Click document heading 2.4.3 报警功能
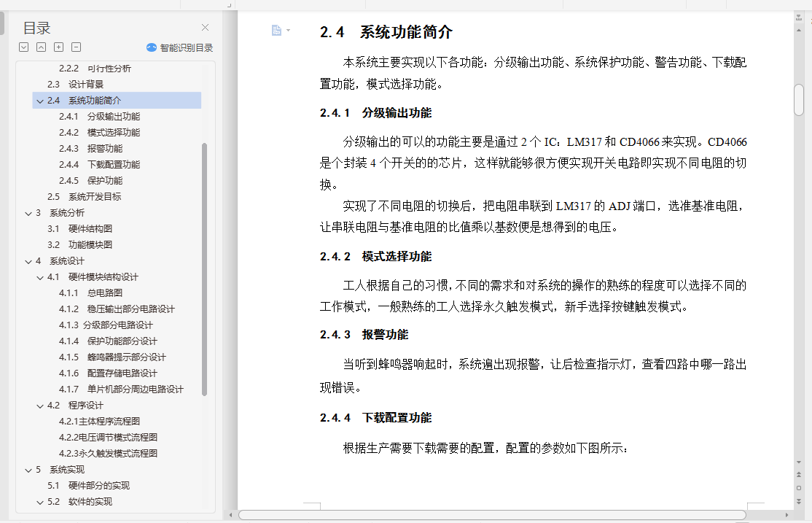This screenshot has height=523, width=812. point(364,335)
